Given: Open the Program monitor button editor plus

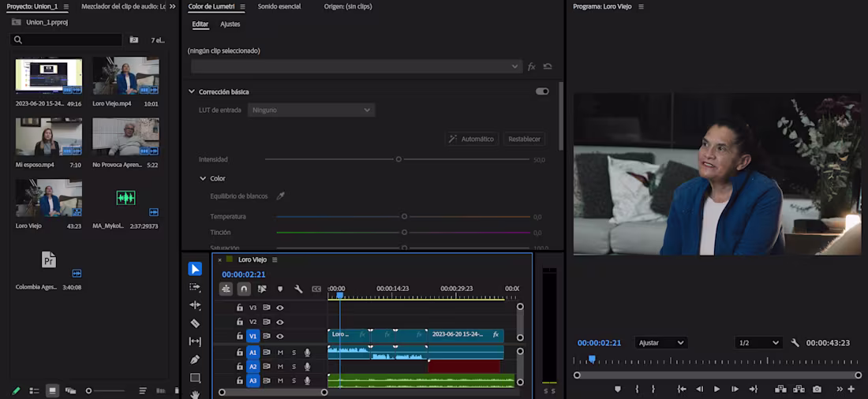Looking at the screenshot, I should click(x=851, y=389).
